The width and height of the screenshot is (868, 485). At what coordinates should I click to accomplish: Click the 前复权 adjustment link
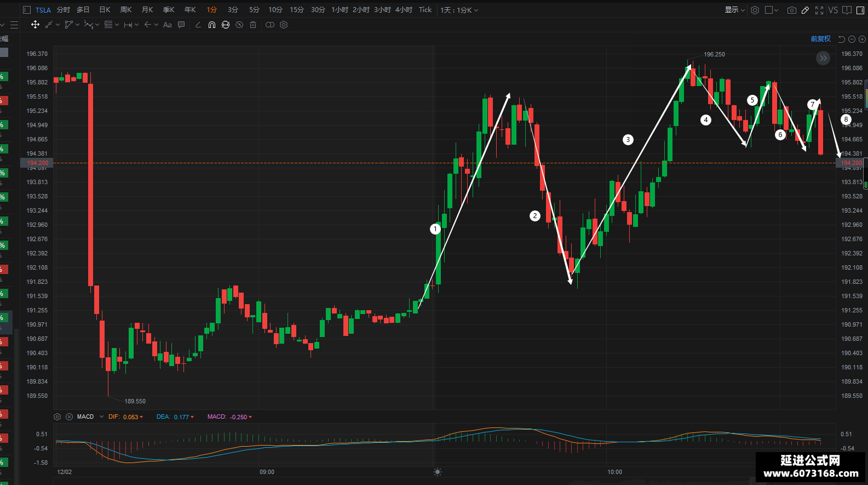(x=821, y=39)
